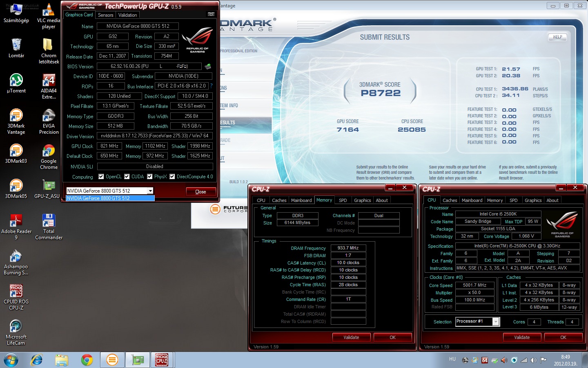Toggle the OpenCL checkbox in GPU-Z
Screen dimensions: 588x368
[x=101, y=177]
